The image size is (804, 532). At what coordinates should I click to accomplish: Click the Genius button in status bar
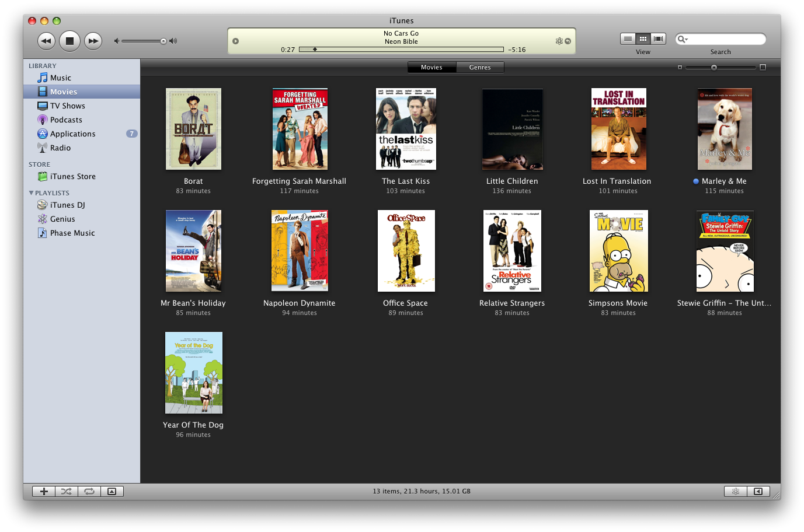click(x=736, y=491)
